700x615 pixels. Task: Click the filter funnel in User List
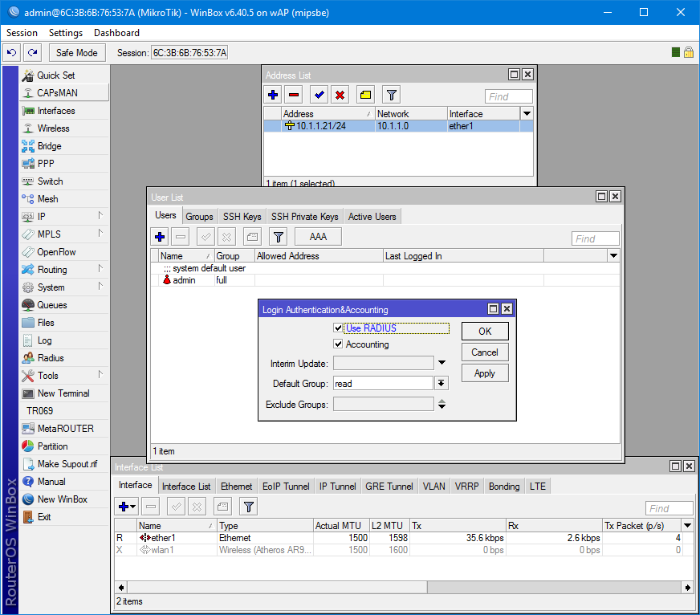point(279,237)
